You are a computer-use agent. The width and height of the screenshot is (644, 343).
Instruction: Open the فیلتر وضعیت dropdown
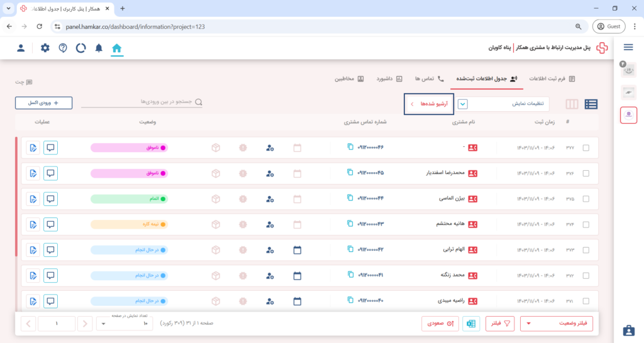(x=556, y=324)
